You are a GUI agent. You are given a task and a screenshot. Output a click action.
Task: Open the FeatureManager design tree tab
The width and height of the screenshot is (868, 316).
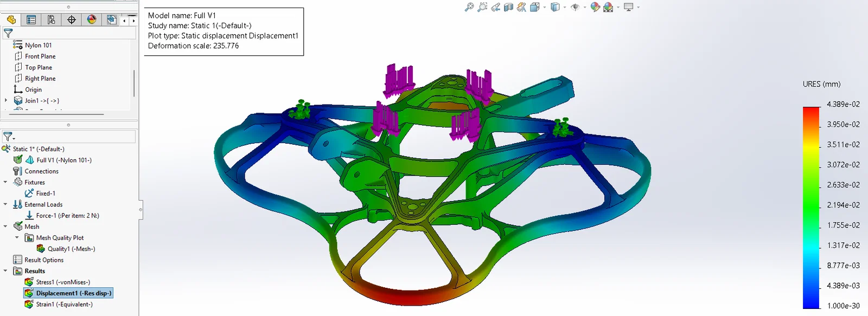click(x=11, y=20)
